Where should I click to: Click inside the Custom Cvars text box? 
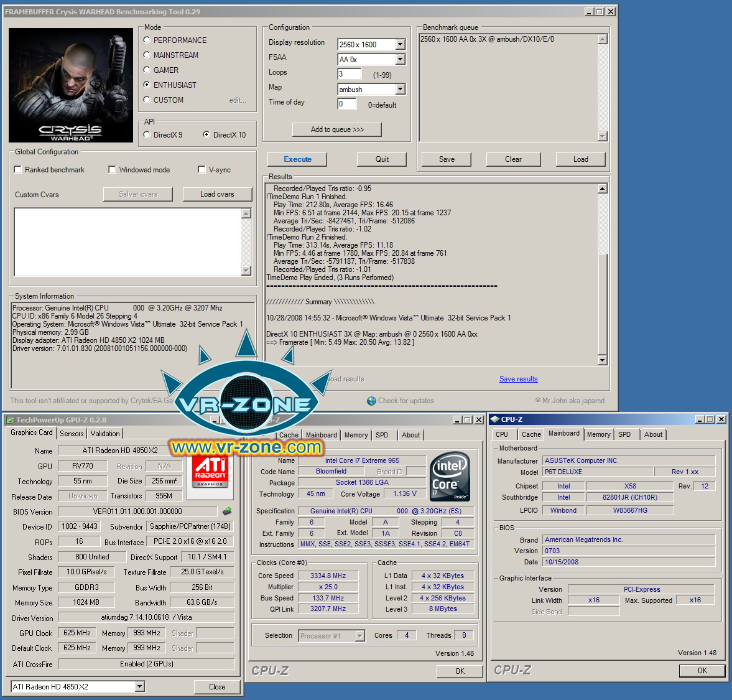click(128, 242)
